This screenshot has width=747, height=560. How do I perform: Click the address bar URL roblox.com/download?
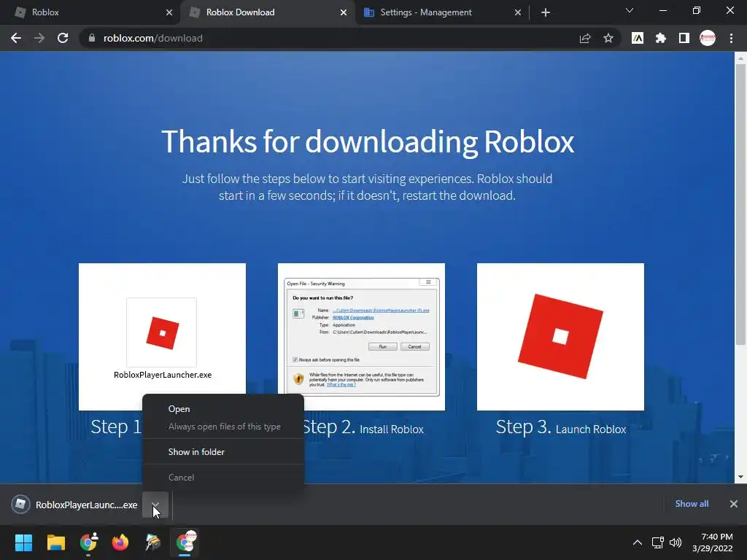tap(153, 38)
